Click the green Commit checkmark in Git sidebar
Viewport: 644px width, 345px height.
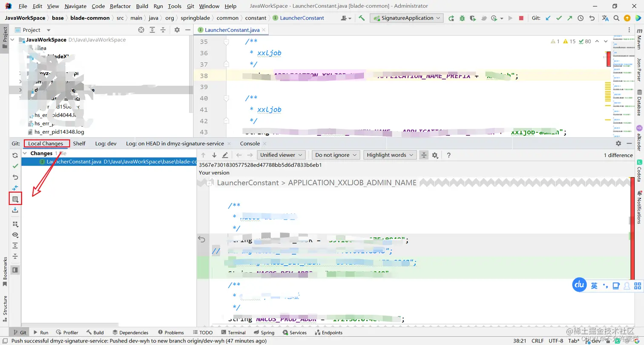[15, 166]
